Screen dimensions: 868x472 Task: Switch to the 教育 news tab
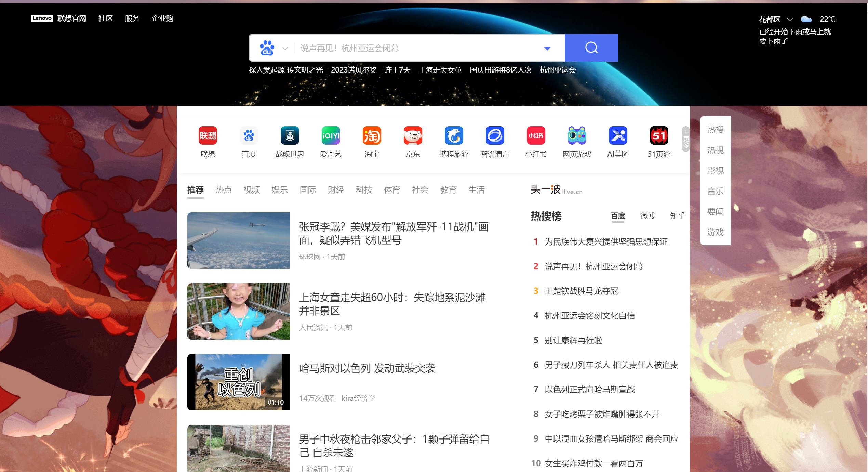pos(448,190)
